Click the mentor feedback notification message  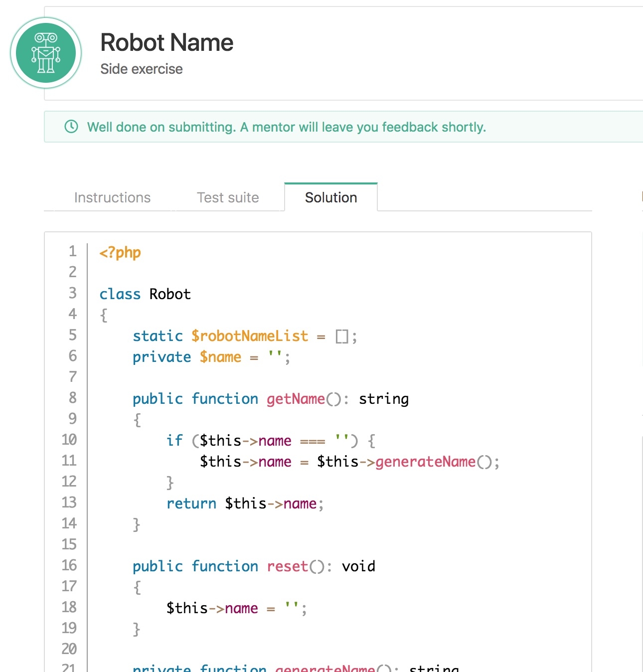point(286,127)
